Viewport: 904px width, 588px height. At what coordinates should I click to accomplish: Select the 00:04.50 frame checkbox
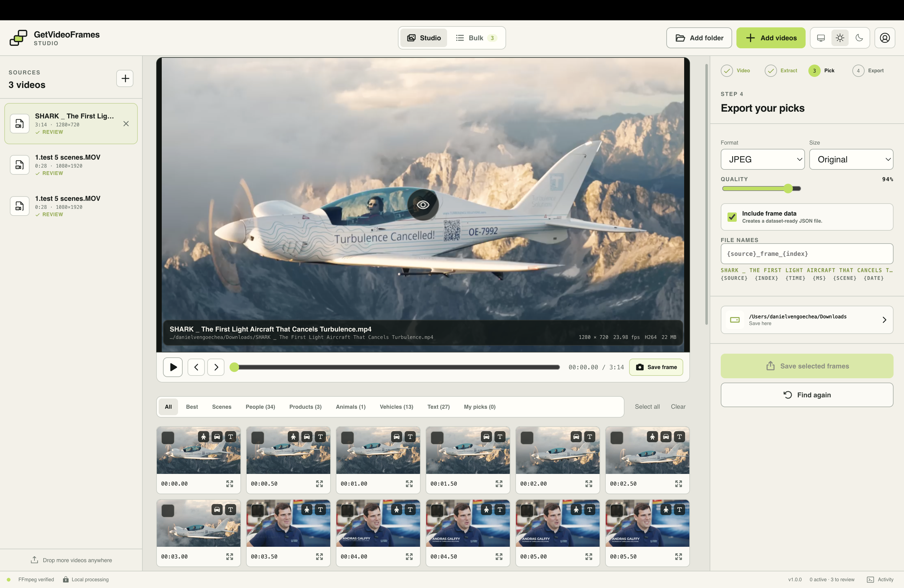[x=437, y=511]
